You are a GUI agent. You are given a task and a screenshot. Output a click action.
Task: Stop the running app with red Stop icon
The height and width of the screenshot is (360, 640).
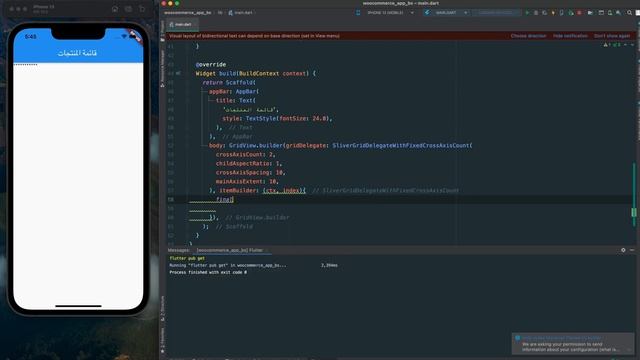[579, 13]
